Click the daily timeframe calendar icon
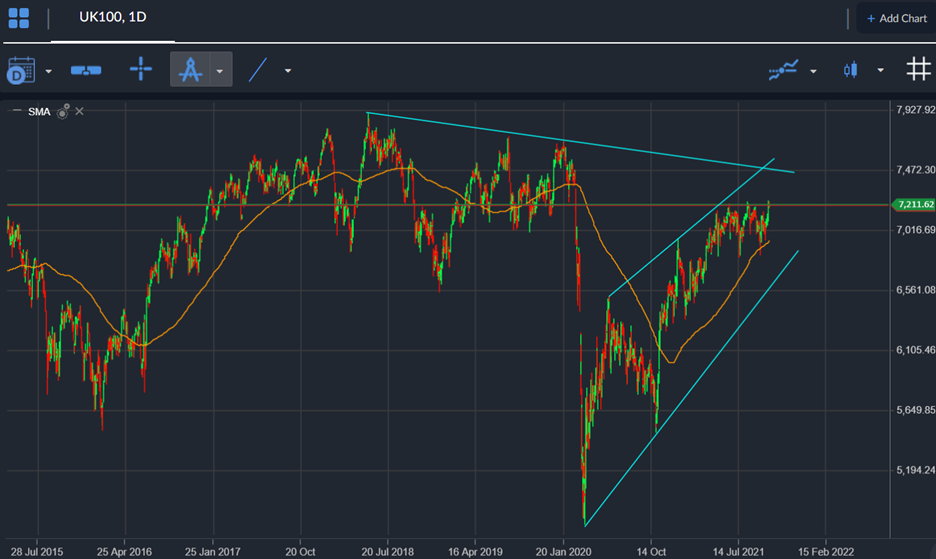 [21, 70]
